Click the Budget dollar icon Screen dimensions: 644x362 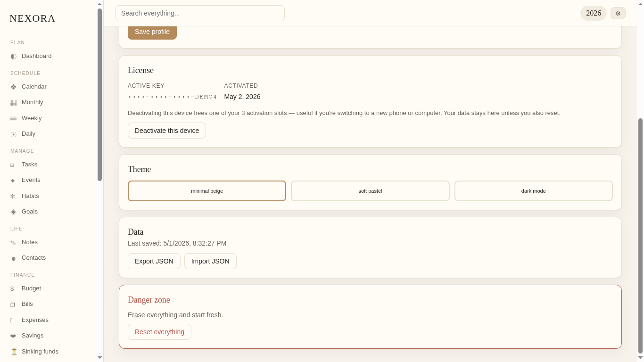click(x=12, y=288)
